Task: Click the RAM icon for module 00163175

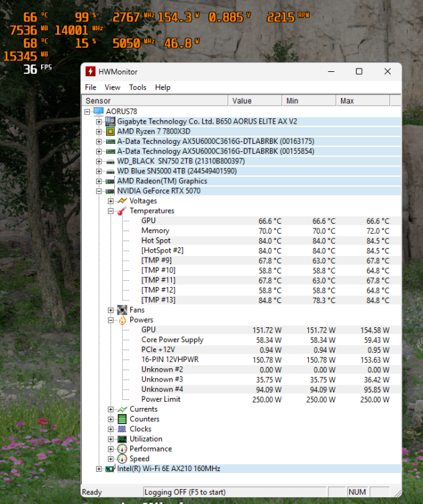Action: point(110,141)
